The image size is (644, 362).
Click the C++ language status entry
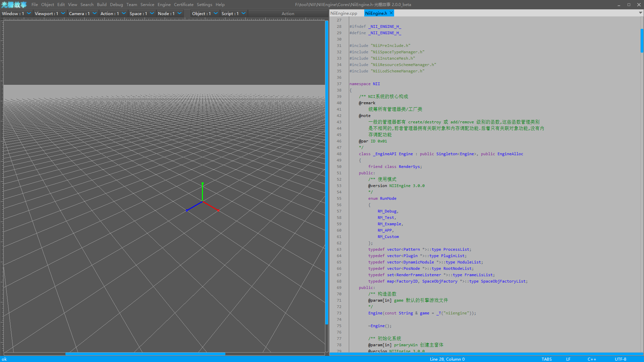coord(592,359)
